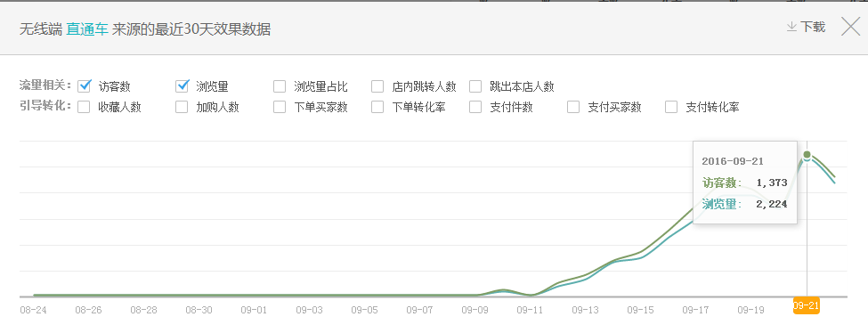Screen dimensions: 868x333
Task: Check the 支付转化率 checkbox
Action: (671, 107)
